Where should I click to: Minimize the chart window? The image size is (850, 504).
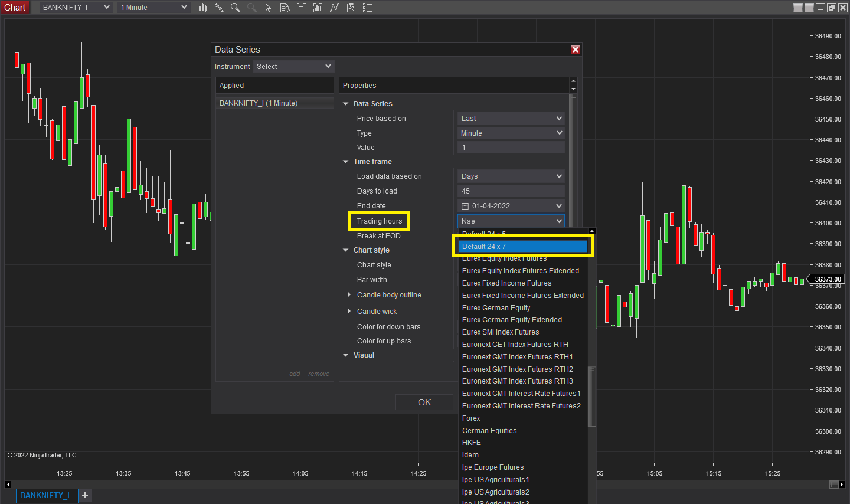tap(820, 8)
